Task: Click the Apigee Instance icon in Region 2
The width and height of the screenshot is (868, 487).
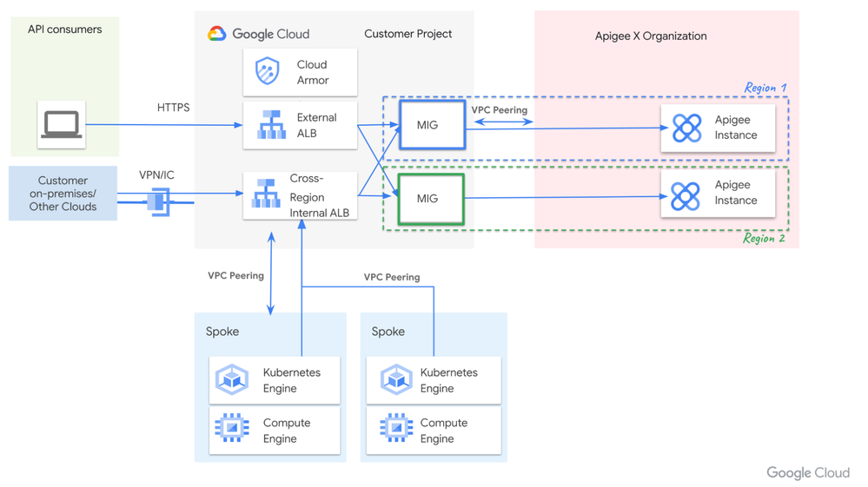Action: coord(686,196)
